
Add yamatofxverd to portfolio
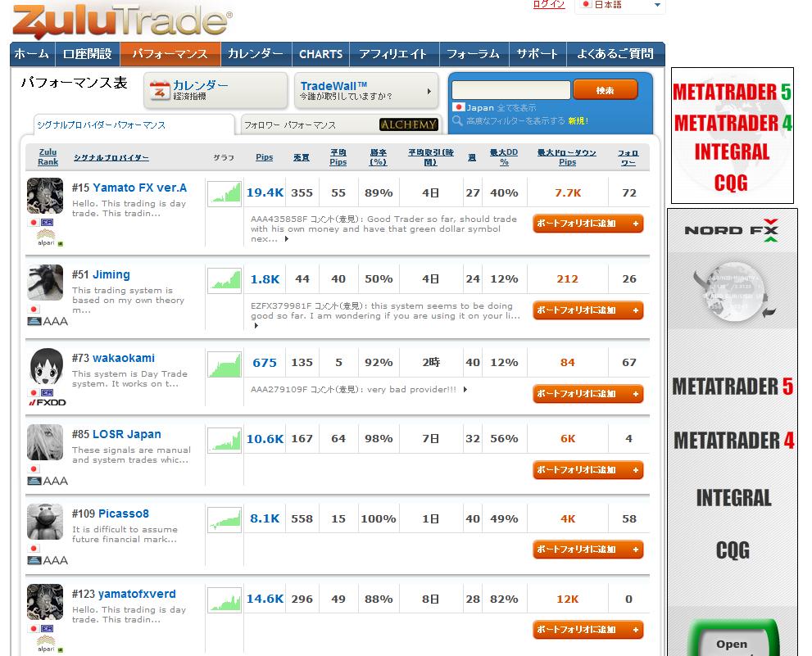click(x=587, y=630)
